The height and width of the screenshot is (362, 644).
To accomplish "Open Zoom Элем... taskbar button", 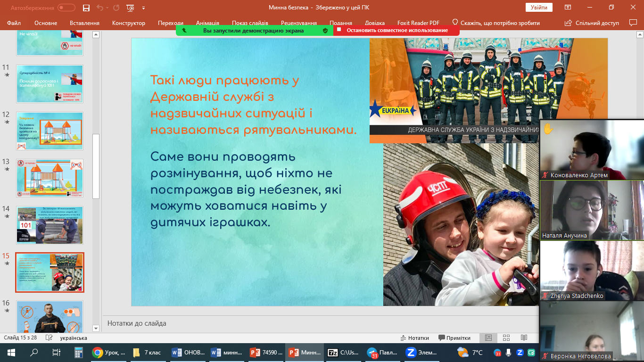I will (x=422, y=352).
